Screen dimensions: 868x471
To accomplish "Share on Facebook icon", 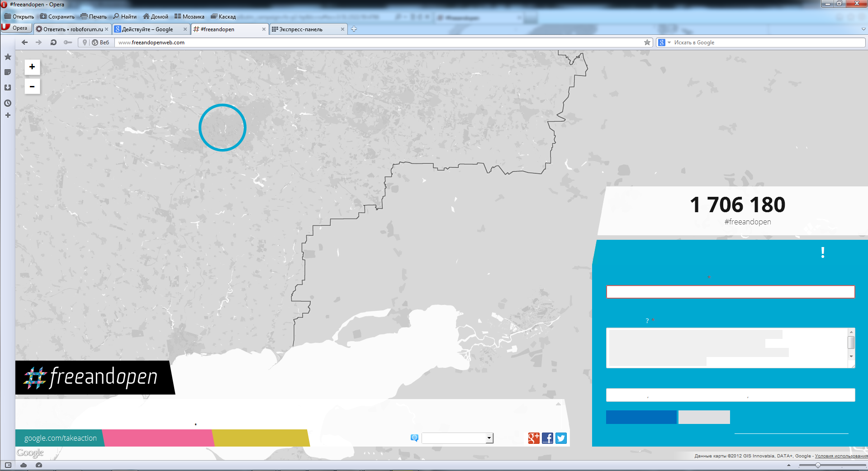I will click(x=547, y=438).
